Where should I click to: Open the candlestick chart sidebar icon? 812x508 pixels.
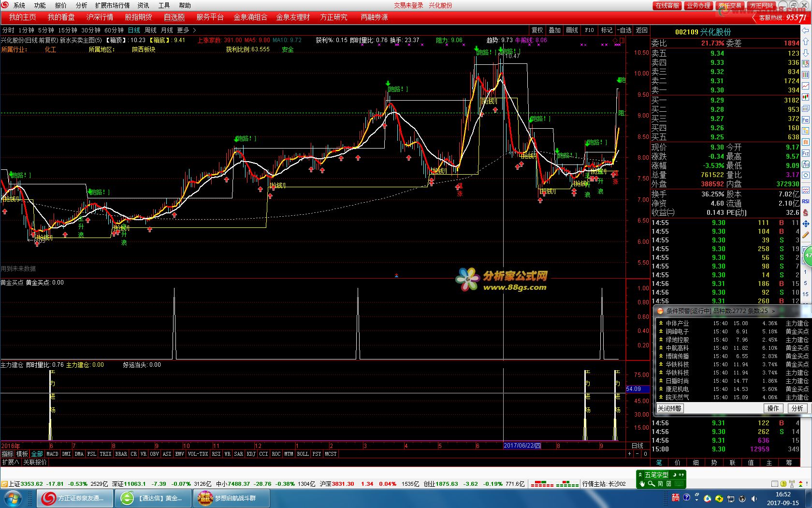pyautogui.click(x=805, y=97)
